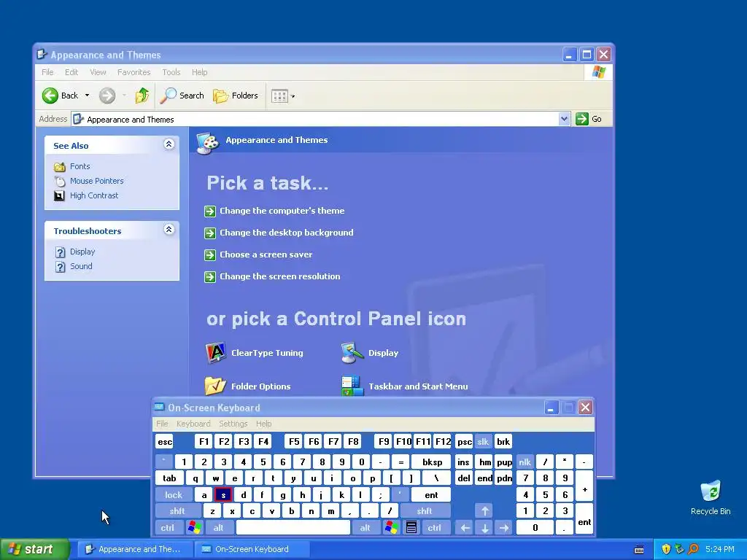Open the Sound troubleshooter
This screenshot has width=747, height=560.
[x=81, y=266]
